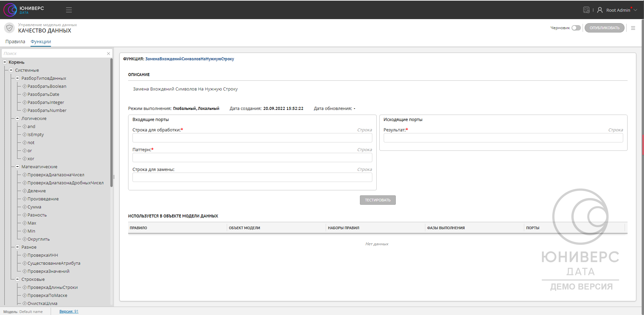Image resolution: width=644 pixels, height=315 pixels.
Task: Open the hamburger menu in top bar
Action: pyautogui.click(x=69, y=10)
